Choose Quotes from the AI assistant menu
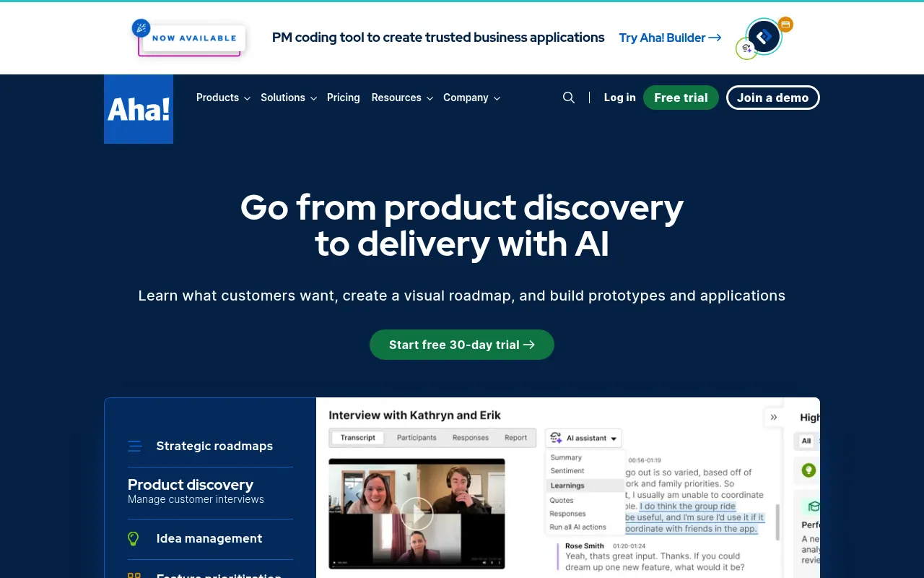Screen dimensions: 924x578 click(562, 500)
